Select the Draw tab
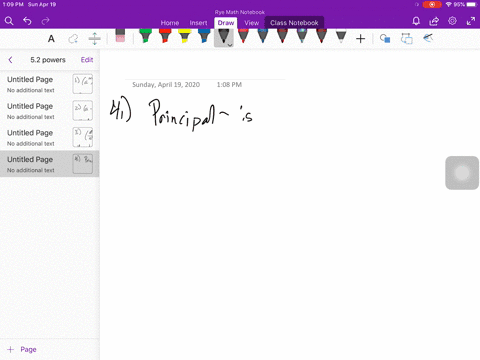Viewport: 480px width, 360px height. [226, 23]
